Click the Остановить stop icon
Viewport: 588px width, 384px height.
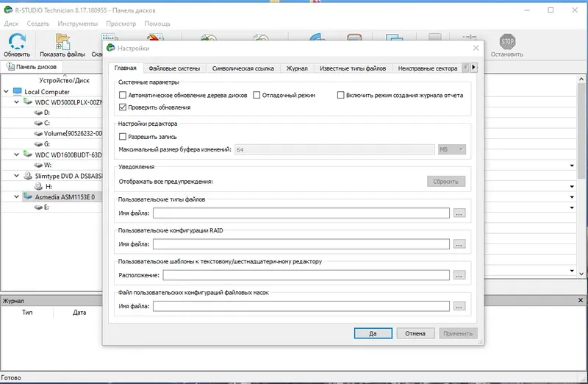(x=507, y=41)
